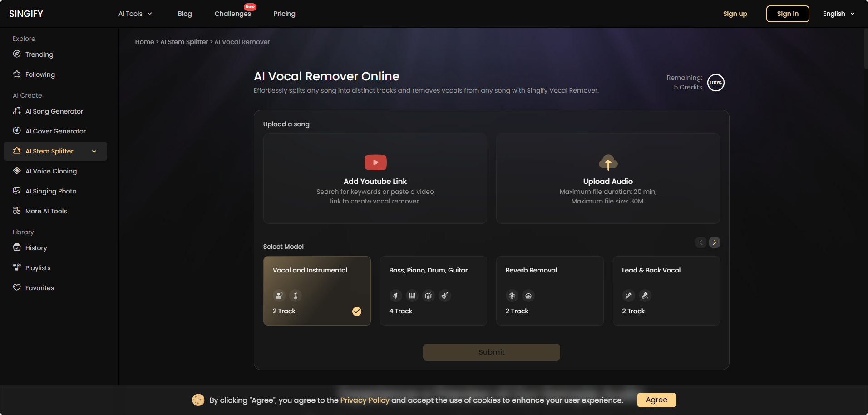Go to Trending in Explore
Screen dimensions: 868x415
(x=55, y=54)
